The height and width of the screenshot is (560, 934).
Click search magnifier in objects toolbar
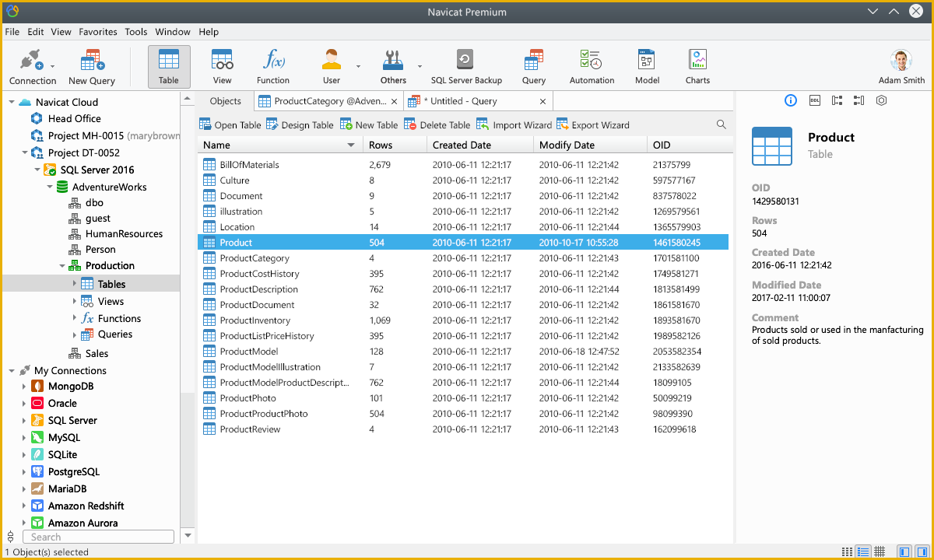[x=722, y=124]
